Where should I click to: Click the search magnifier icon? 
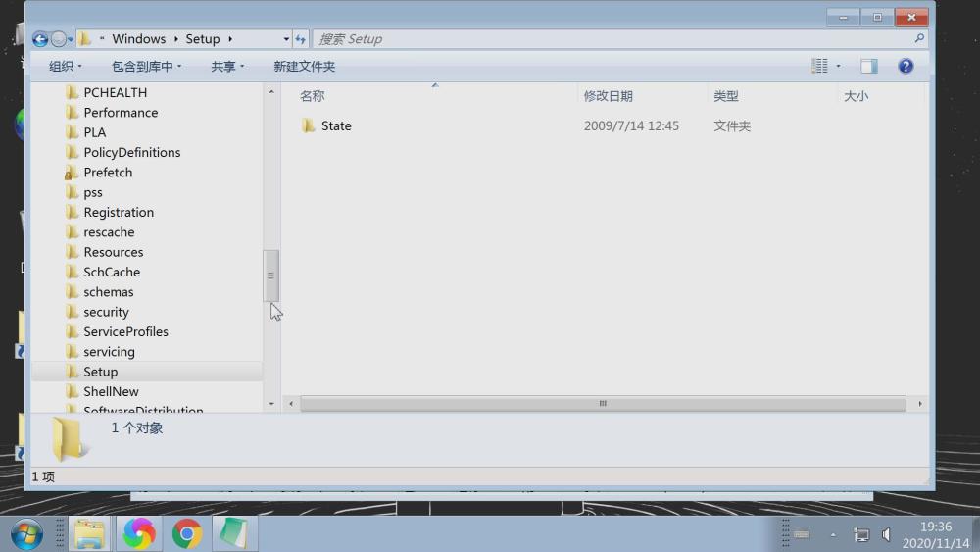coord(919,39)
